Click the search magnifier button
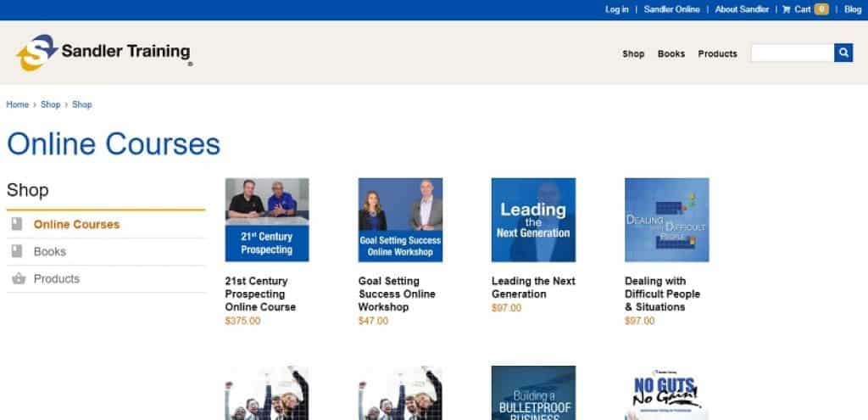 pos(843,53)
